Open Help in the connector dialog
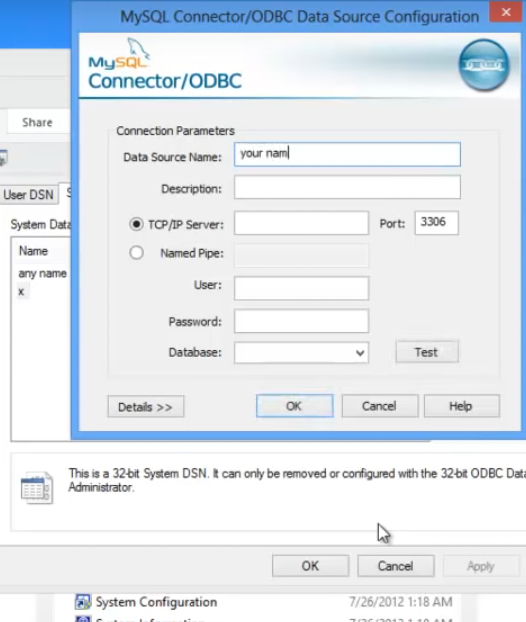 [461, 406]
